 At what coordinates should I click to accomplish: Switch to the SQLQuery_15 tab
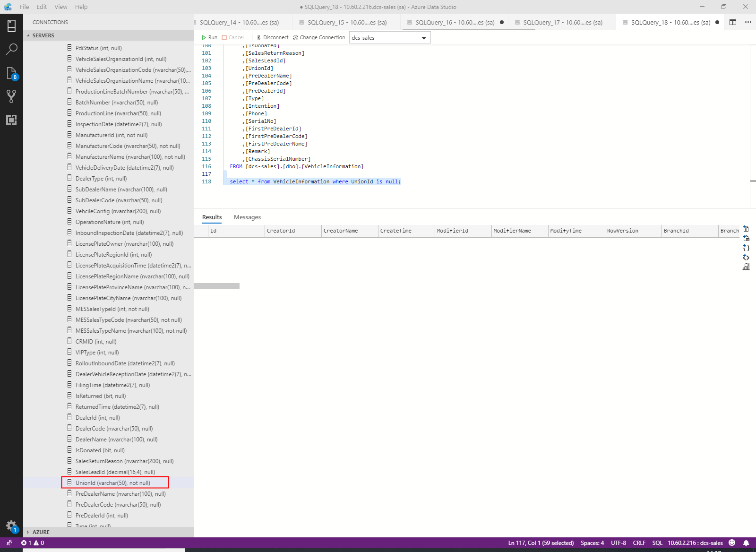(347, 22)
